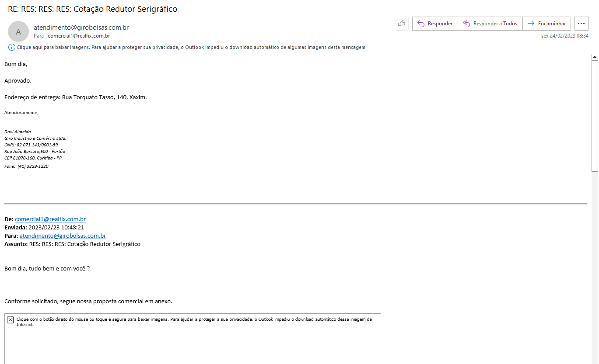Click the word "Aprovado." in the message
The height and width of the screenshot is (364, 599).
(18, 81)
